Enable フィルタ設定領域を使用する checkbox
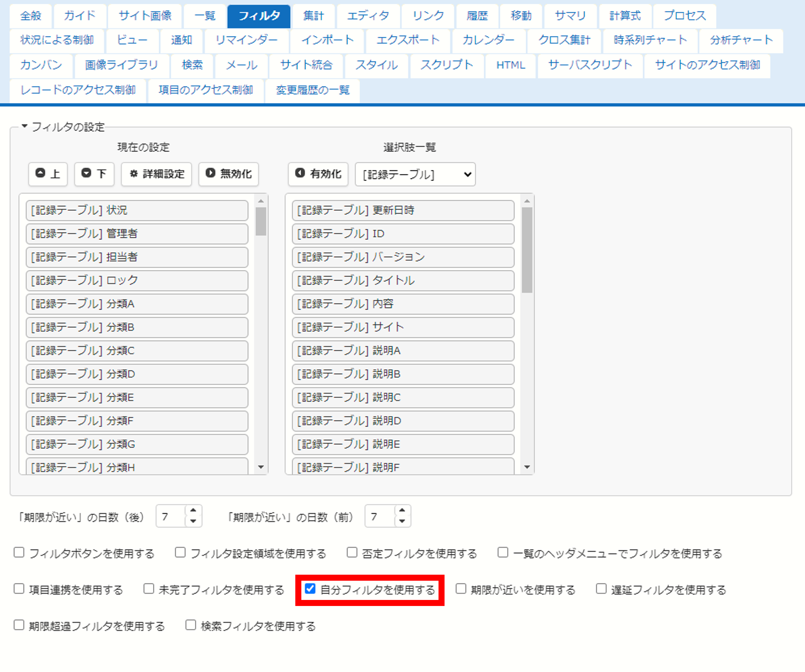805x672 pixels. pos(180,552)
